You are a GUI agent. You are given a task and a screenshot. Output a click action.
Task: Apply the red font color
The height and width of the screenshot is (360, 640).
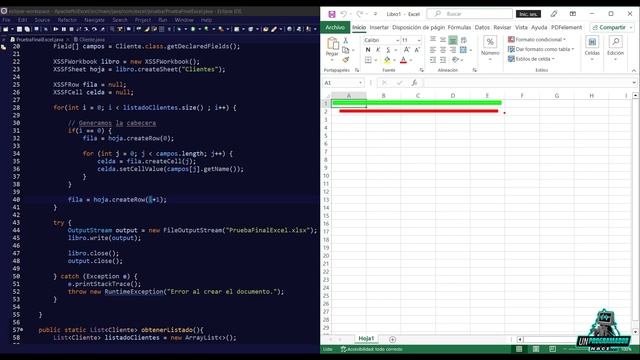click(403, 60)
